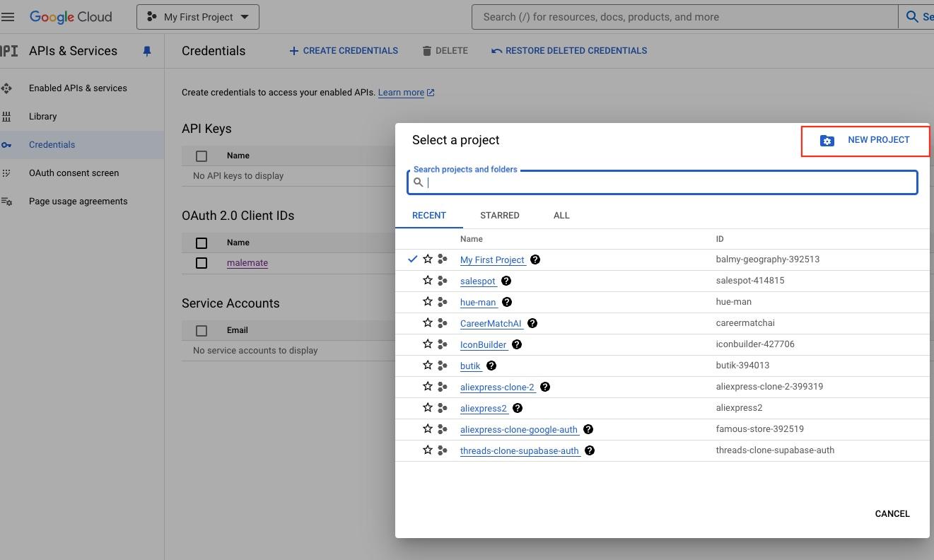Star the CareerMatchAI project

click(x=427, y=323)
